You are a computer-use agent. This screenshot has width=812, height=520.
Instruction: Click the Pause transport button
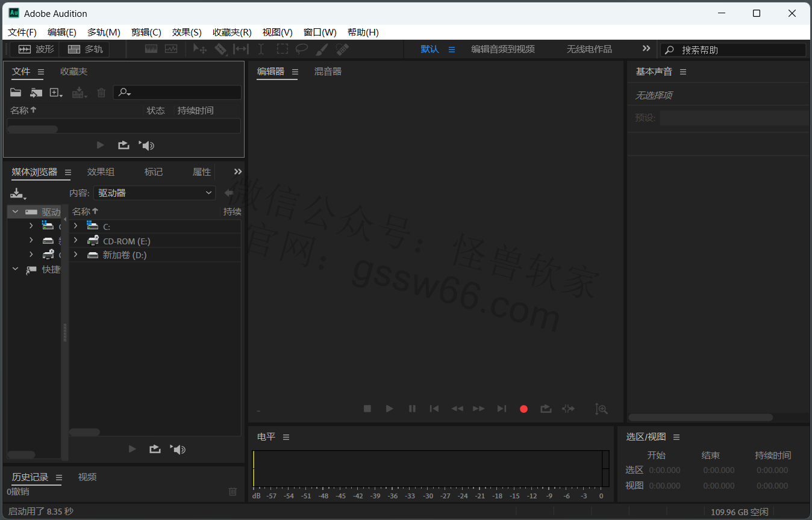pos(412,409)
